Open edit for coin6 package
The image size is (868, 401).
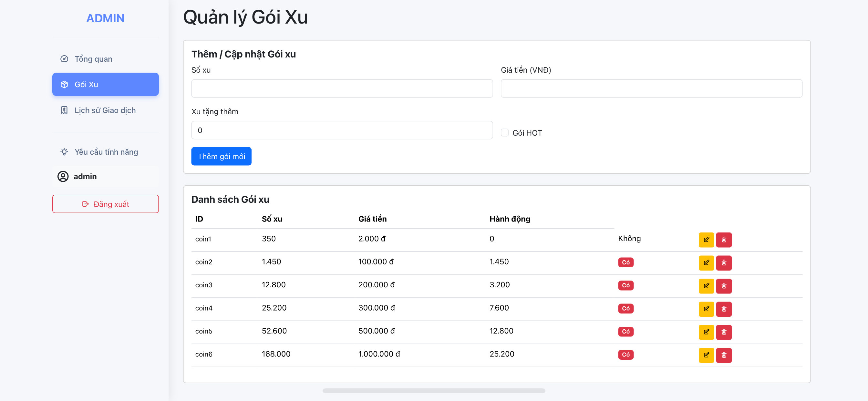point(706,355)
